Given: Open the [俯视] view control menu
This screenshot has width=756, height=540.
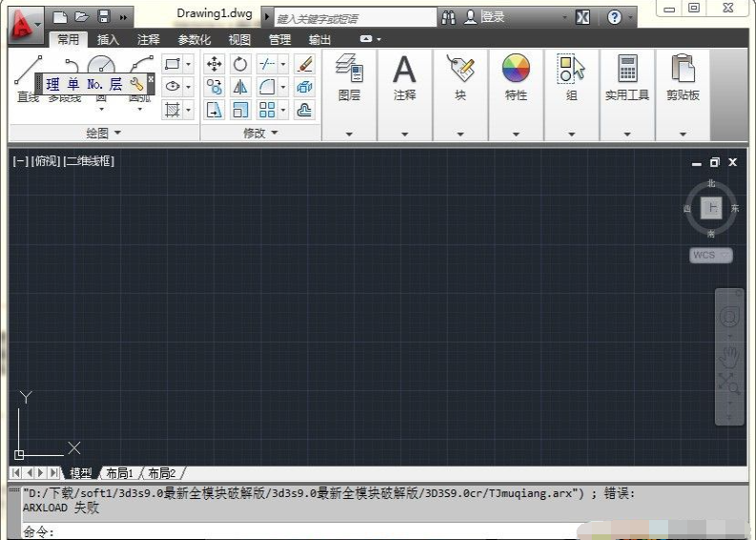Looking at the screenshot, I should 46,161.
